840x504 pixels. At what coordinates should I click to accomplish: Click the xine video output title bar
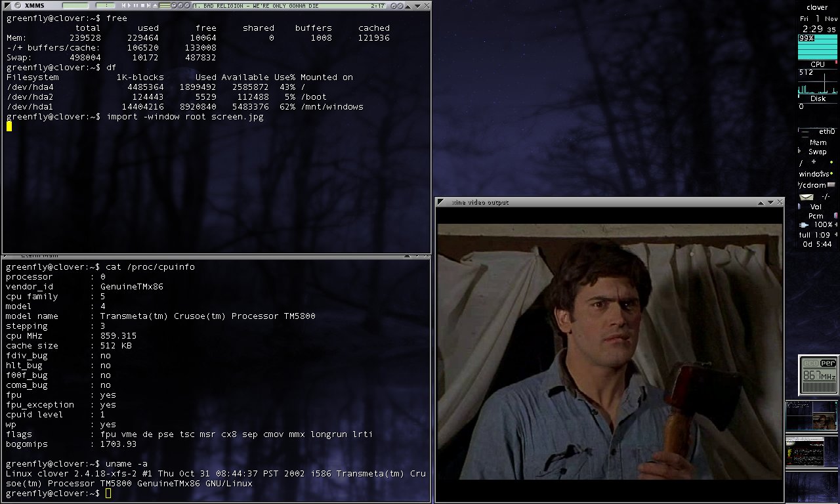coord(609,202)
